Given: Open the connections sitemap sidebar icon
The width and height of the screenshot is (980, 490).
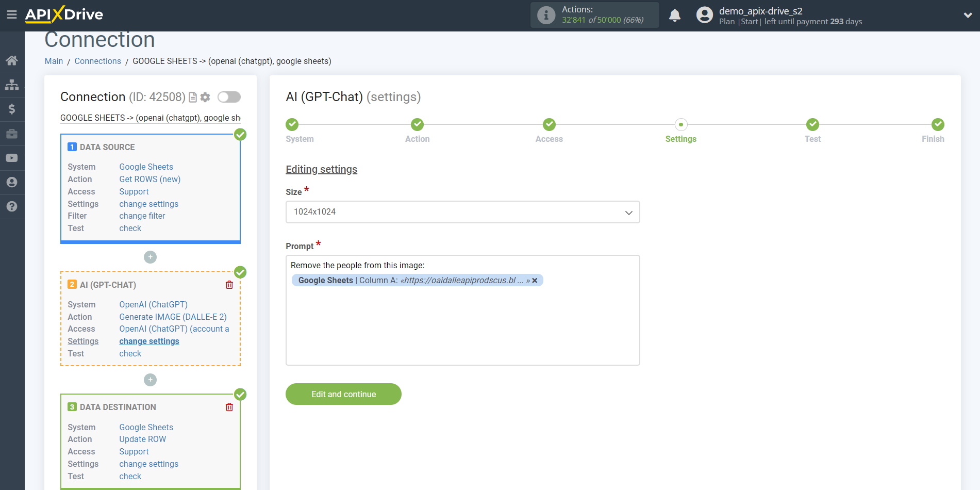Looking at the screenshot, I should (x=12, y=85).
